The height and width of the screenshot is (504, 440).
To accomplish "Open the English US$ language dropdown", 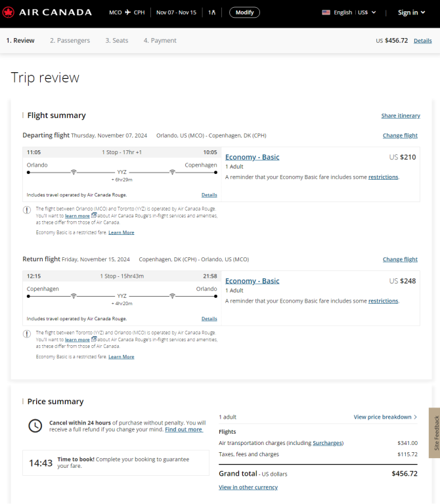I will [x=349, y=12].
